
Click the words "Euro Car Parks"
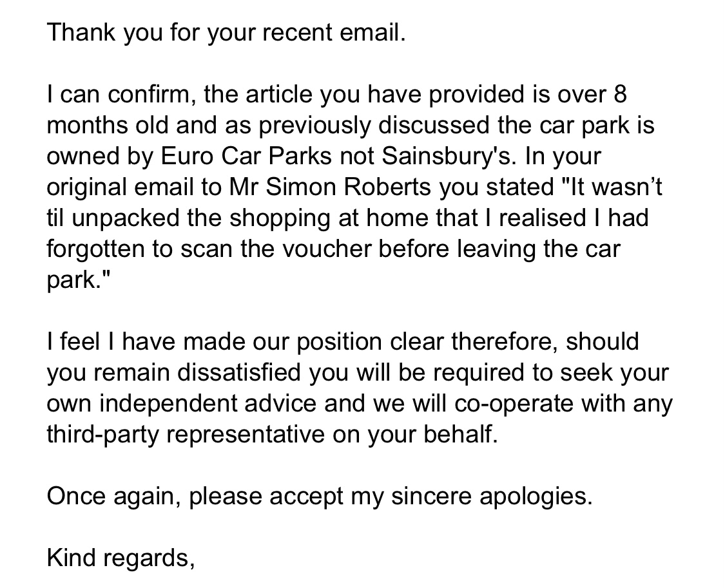click(246, 156)
